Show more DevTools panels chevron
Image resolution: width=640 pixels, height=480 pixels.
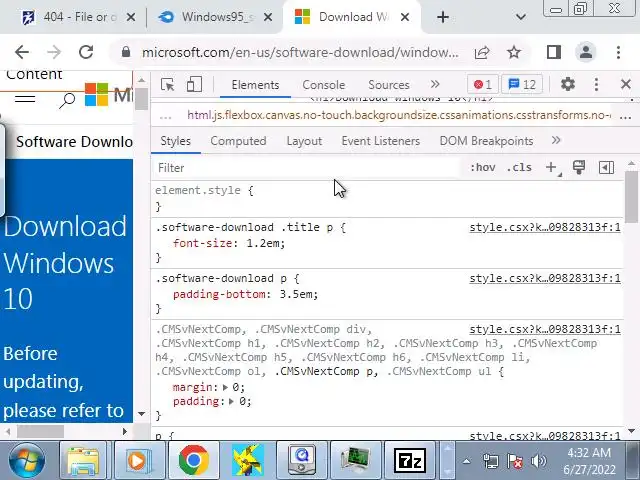(x=435, y=84)
